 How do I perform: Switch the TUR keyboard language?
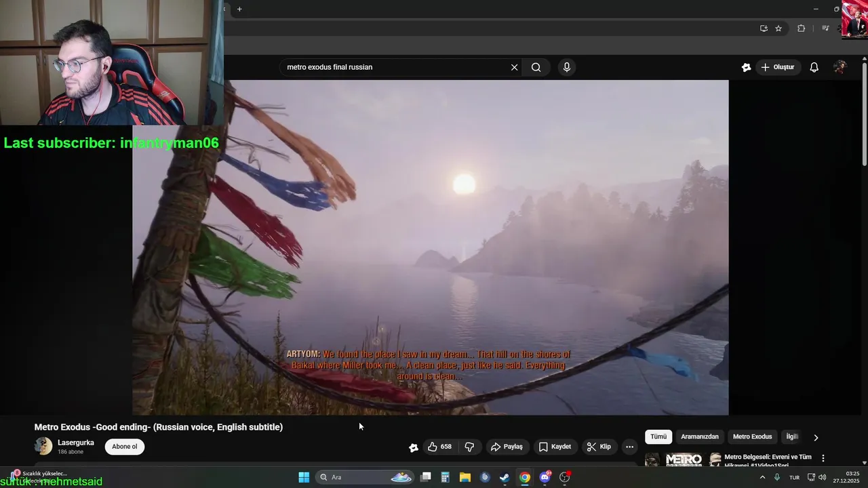[x=794, y=477]
